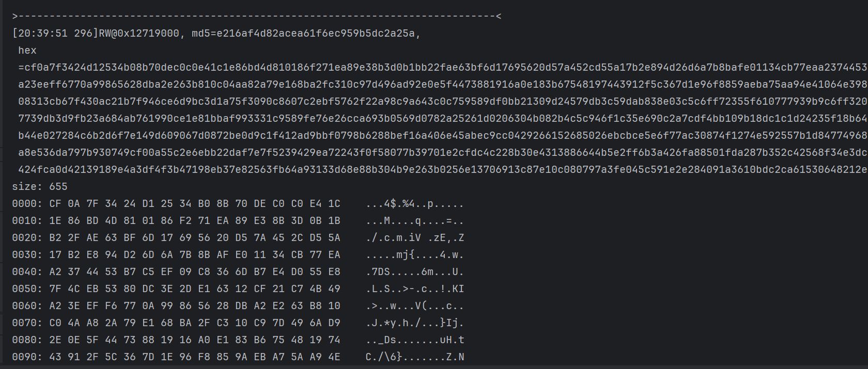Click the hex bytes on row 0070
This screenshot has height=369, width=868.
[x=195, y=323]
